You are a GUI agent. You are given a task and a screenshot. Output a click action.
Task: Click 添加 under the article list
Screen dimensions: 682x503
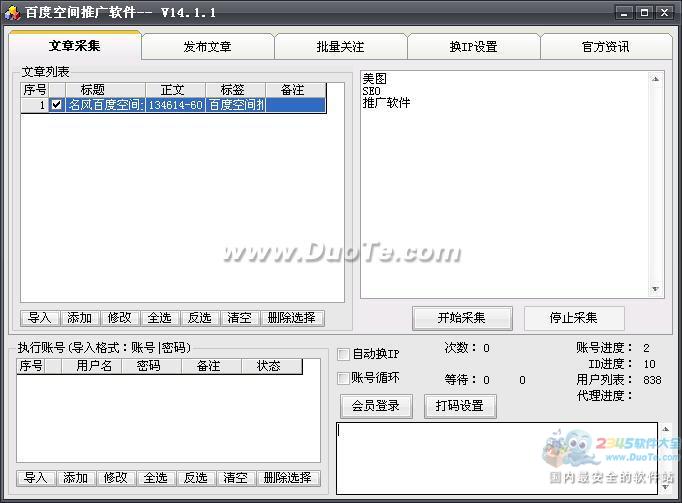[x=80, y=318]
